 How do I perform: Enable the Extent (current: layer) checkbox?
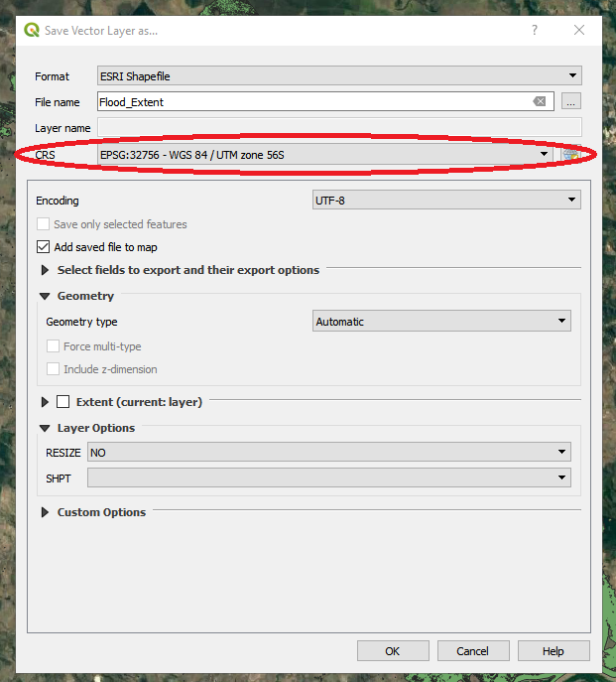(x=63, y=402)
